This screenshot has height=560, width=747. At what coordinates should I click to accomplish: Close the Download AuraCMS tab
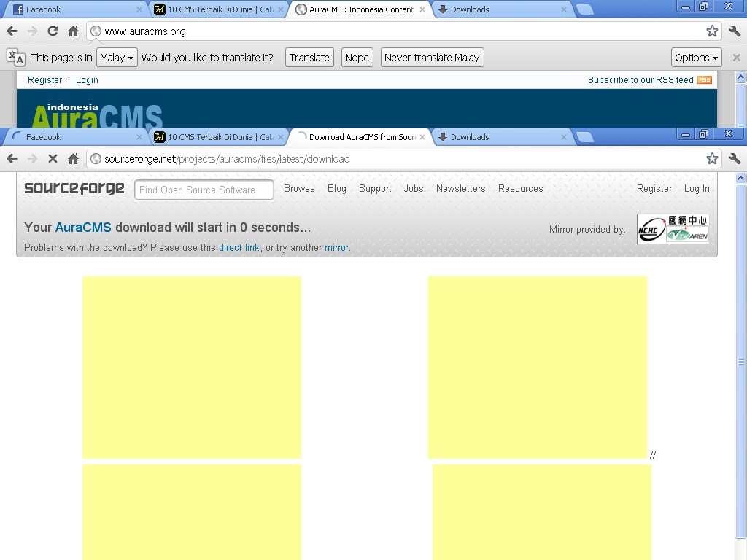point(422,137)
